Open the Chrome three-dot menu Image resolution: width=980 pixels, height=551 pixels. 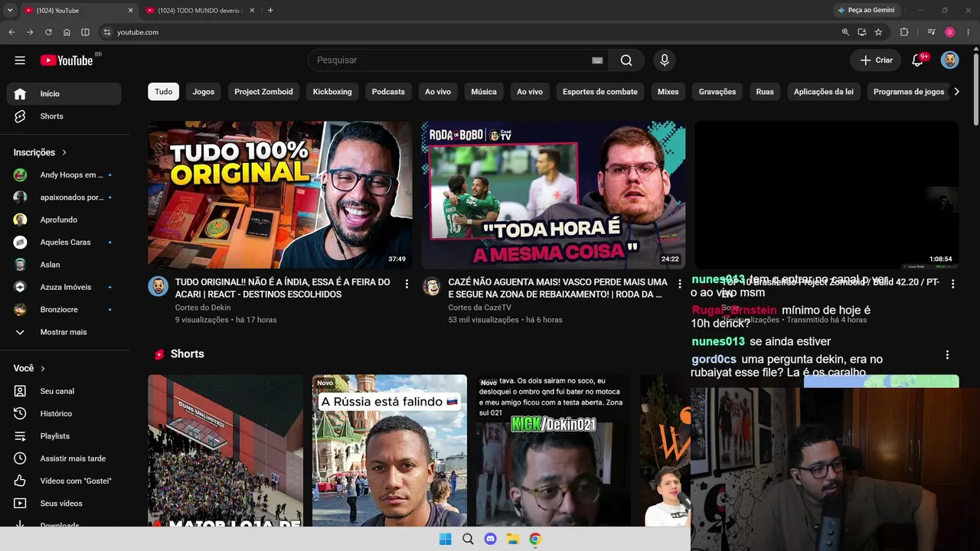tap(969, 32)
